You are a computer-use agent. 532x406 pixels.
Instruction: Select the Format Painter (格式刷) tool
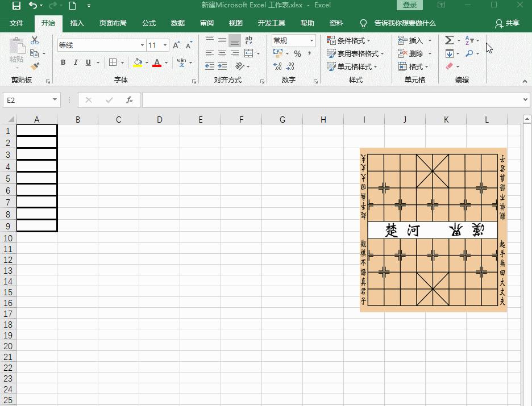click(x=34, y=66)
